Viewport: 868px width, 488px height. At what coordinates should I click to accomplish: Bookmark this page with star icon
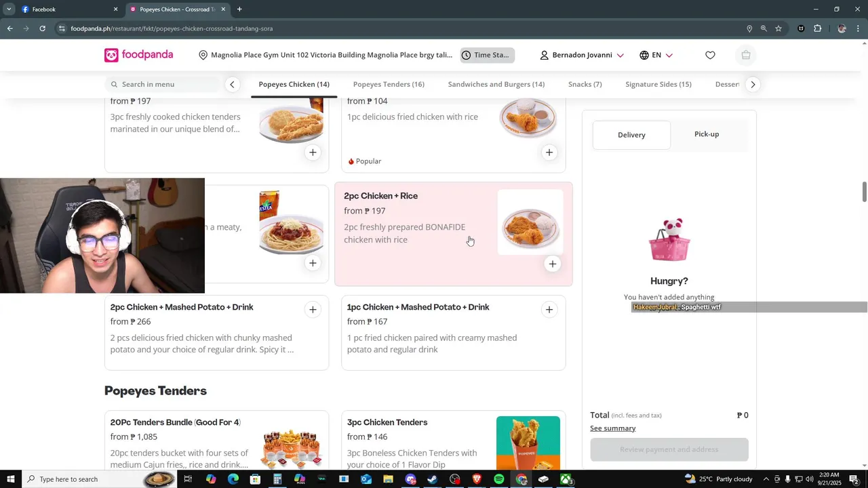[x=778, y=28]
